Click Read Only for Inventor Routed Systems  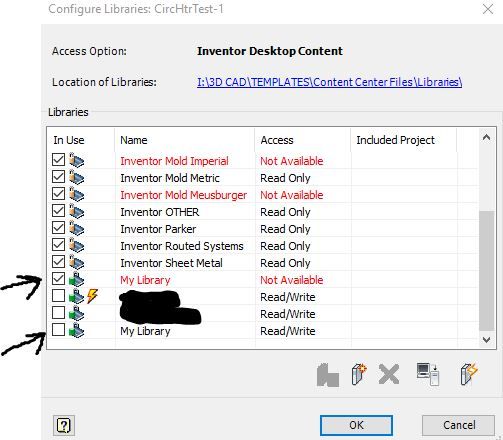click(285, 246)
